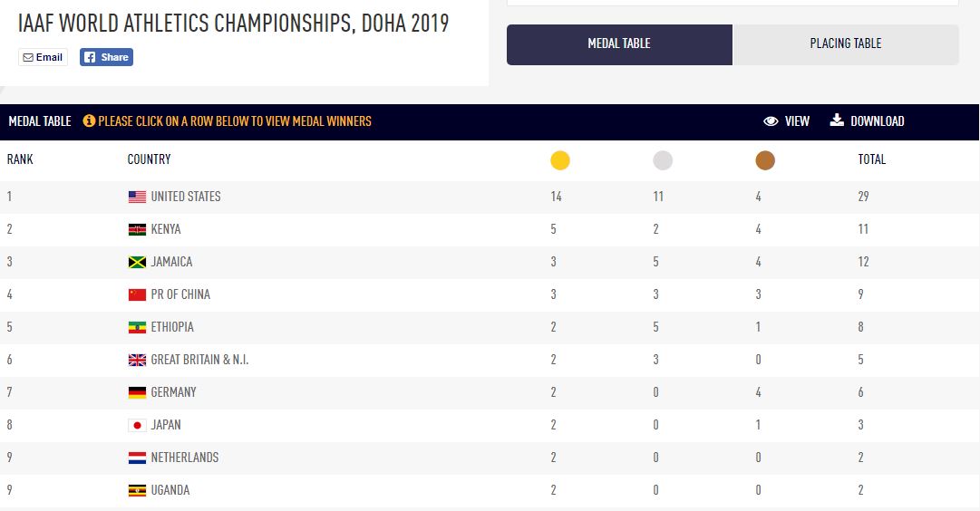
Task: Click the Great Britain & N.I. country name
Action: [199, 360]
